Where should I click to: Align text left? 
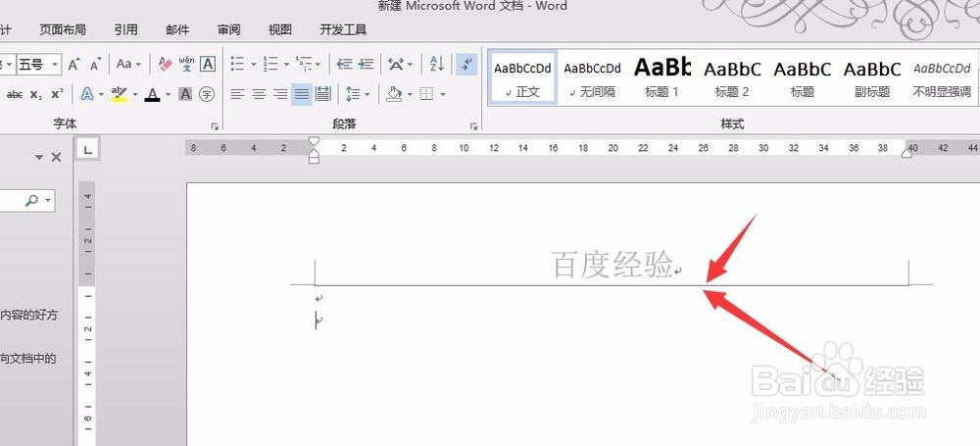[237, 94]
